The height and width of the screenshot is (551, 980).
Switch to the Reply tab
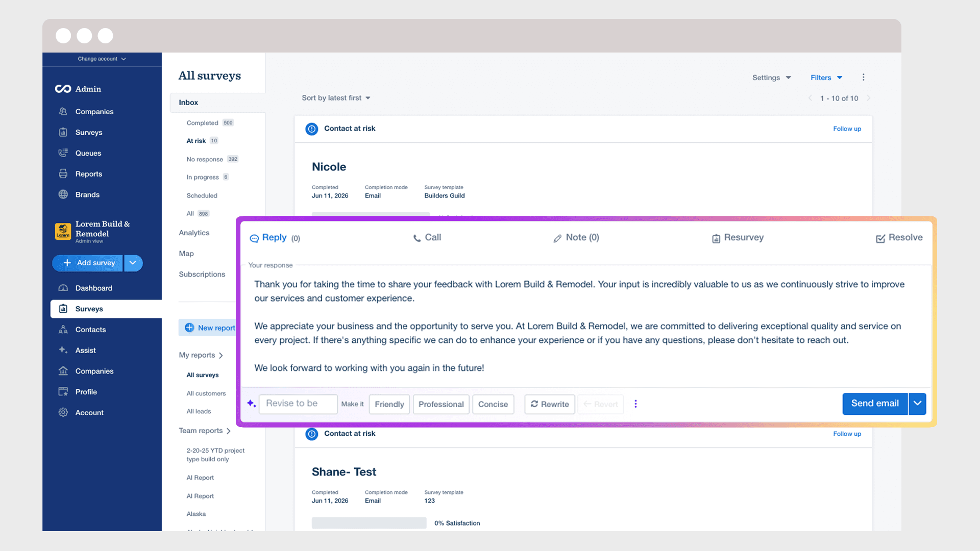(275, 238)
